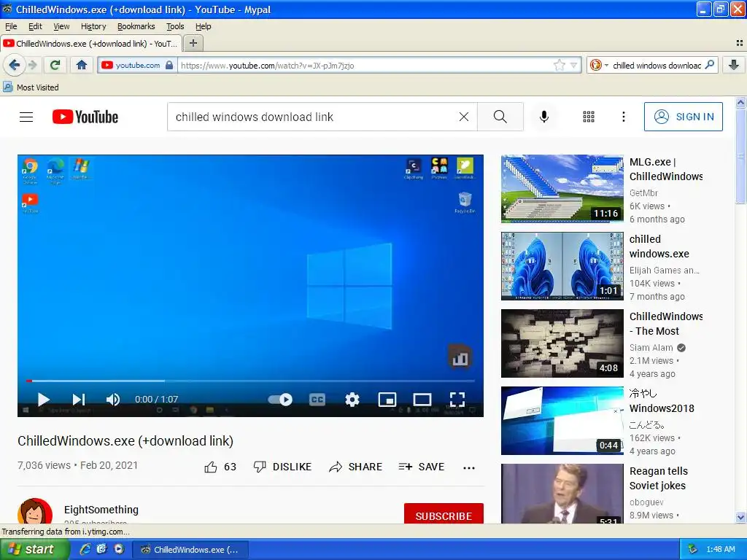Image resolution: width=747 pixels, height=560 pixels.
Task: Open the Reagan tells Soviet jokes title
Action: pyautogui.click(x=659, y=478)
